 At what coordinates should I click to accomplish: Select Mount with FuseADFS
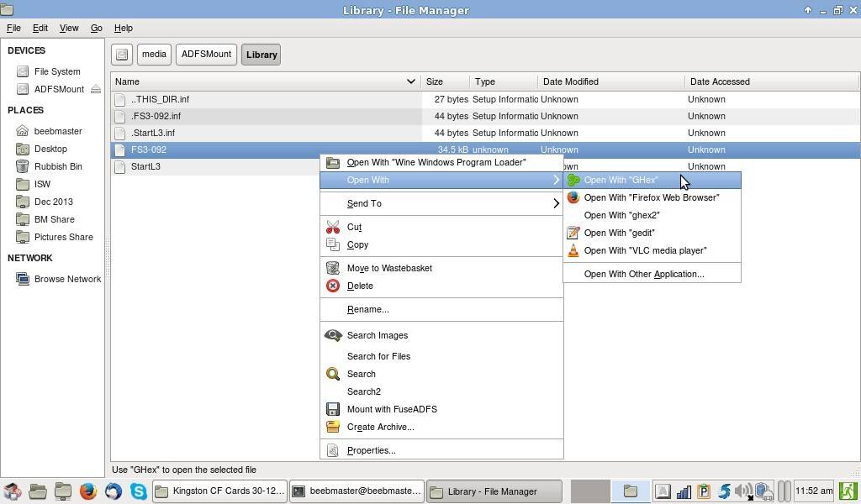click(392, 409)
